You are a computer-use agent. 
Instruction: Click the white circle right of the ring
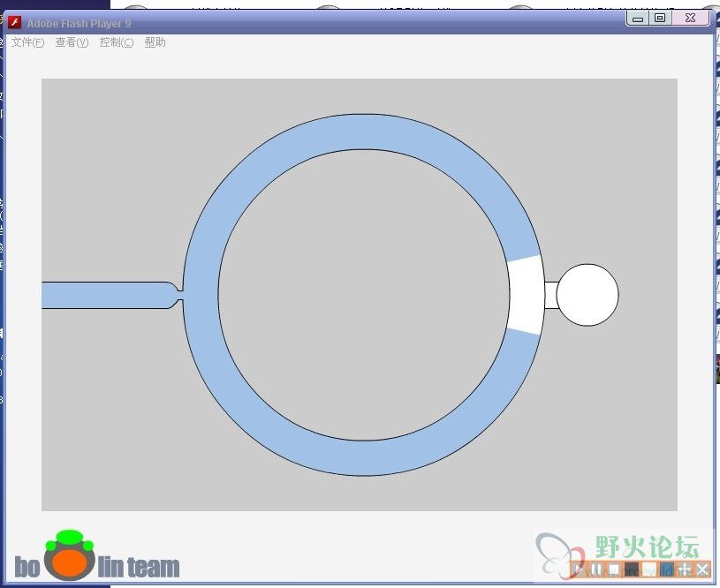point(587,295)
